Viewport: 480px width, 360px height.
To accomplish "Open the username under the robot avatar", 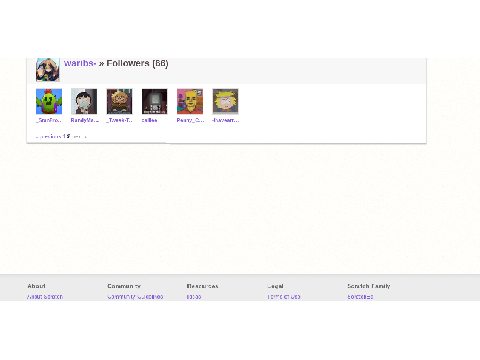I will coord(149,120).
